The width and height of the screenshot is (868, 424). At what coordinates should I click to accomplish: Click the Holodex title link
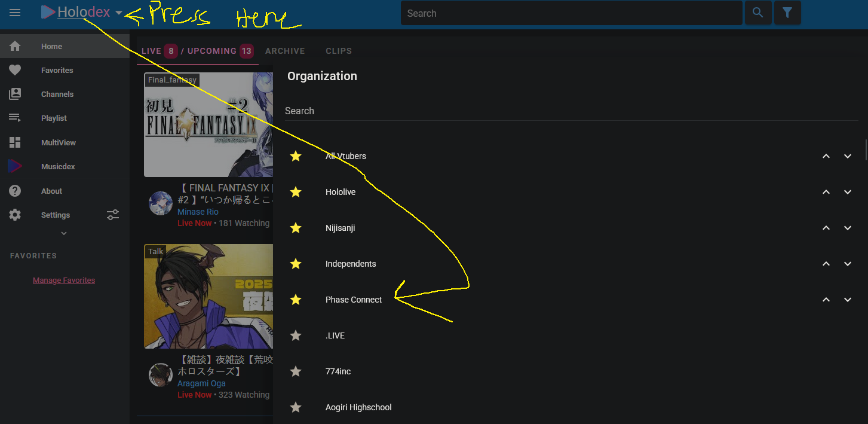tap(84, 12)
